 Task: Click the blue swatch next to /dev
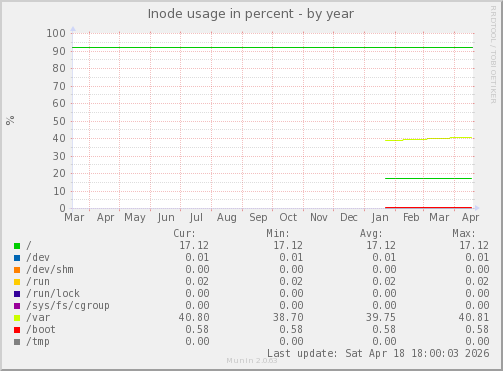[x=17, y=258]
